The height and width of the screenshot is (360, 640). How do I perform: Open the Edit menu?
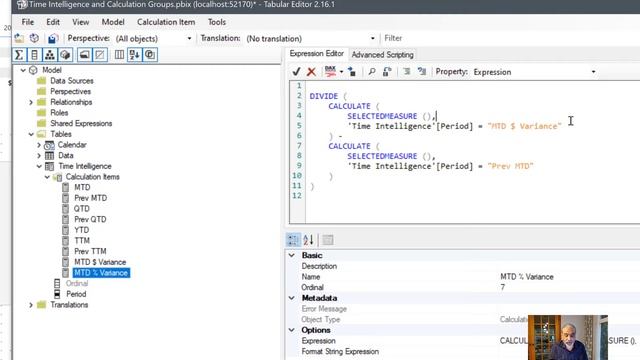53,22
